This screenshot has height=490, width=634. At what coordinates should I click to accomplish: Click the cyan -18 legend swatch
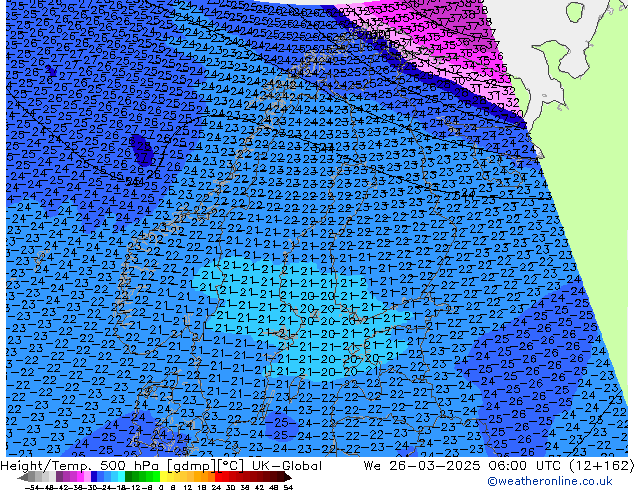click(x=121, y=477)
